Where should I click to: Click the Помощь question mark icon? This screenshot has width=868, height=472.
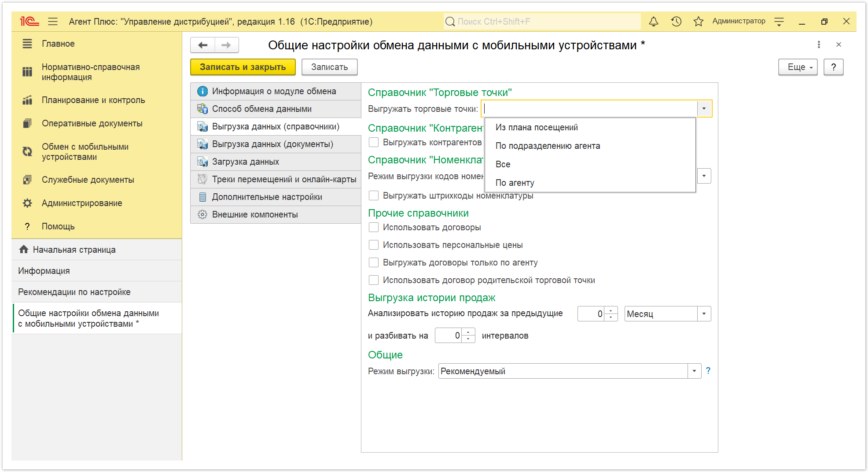(x=27, y=226)
